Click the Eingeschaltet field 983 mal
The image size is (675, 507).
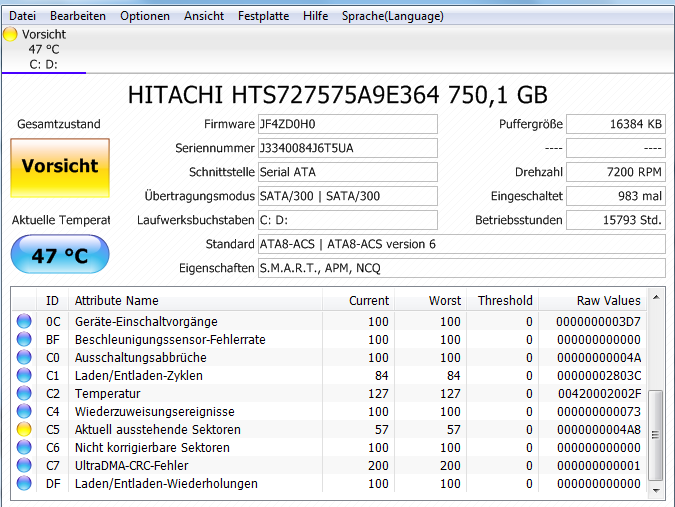coord(616,196)
